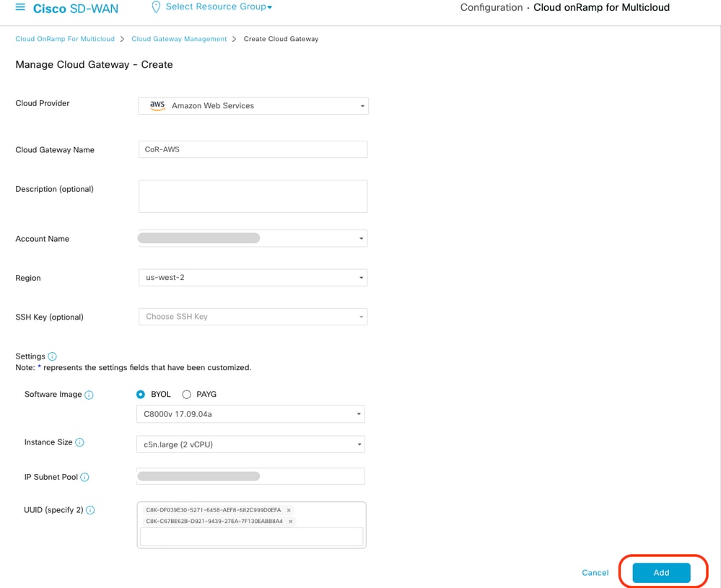Image resolution: width=721 pixels, height=588 pixels.
Task: Click the empty UUID entry input box
Action: point(252,537)
